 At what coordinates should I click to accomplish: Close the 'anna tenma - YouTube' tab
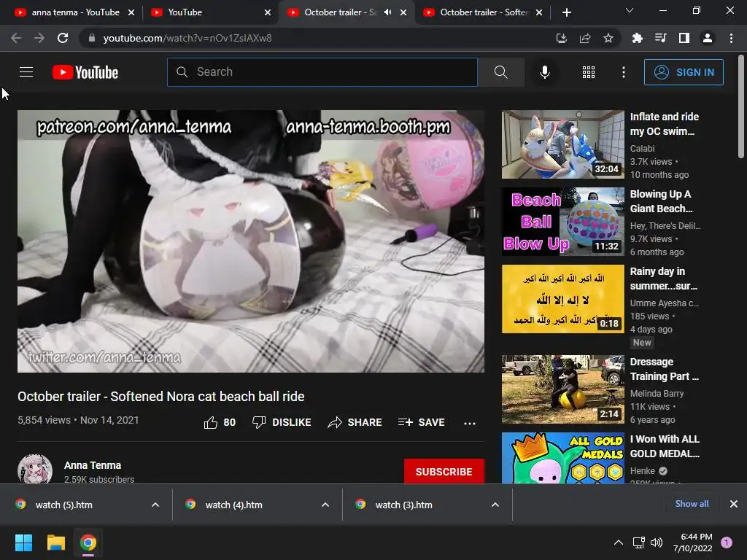(x=131, y=12)
